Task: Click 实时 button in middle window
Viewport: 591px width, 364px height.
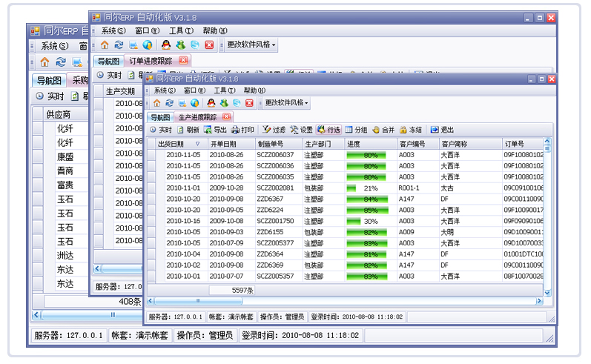Action: (x=109, y=76)
